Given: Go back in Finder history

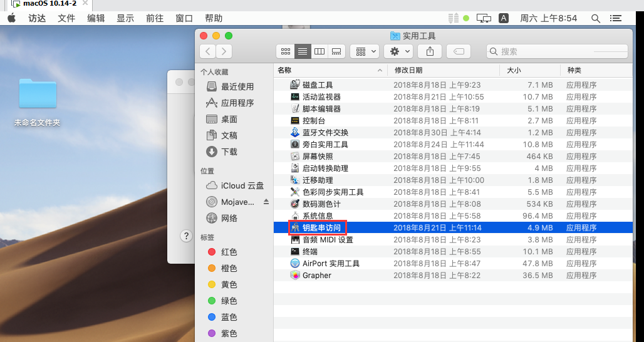Looking at the screenshot, I should click(208, 51).
